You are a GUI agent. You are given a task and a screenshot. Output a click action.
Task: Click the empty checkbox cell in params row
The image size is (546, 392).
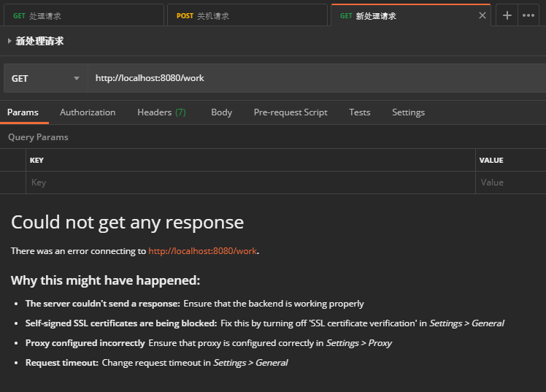tap(12, 182)
